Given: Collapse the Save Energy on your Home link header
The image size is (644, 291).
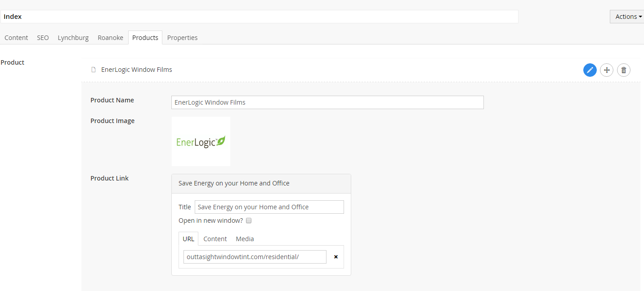Looking at the screenshot, I should click(x=261, y=184).
